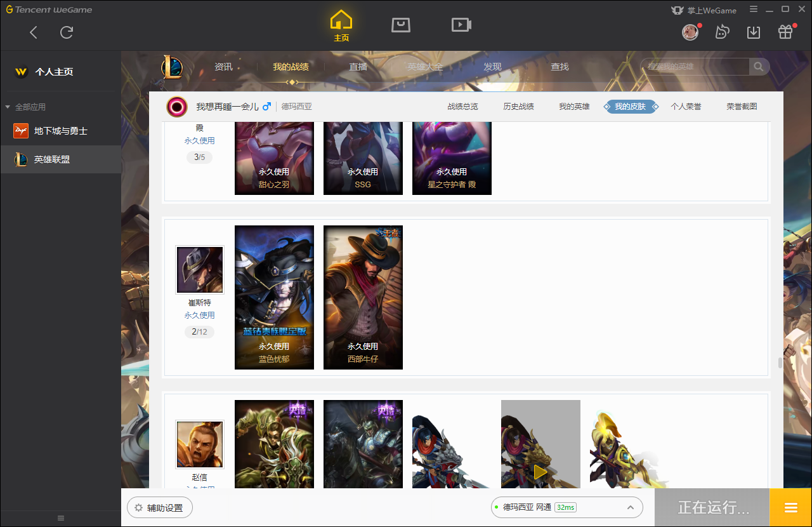The width and height of the screenshot is (812, 527).
Task: Open 个人主页 in the sidebar
Action: tap(54, 72)
